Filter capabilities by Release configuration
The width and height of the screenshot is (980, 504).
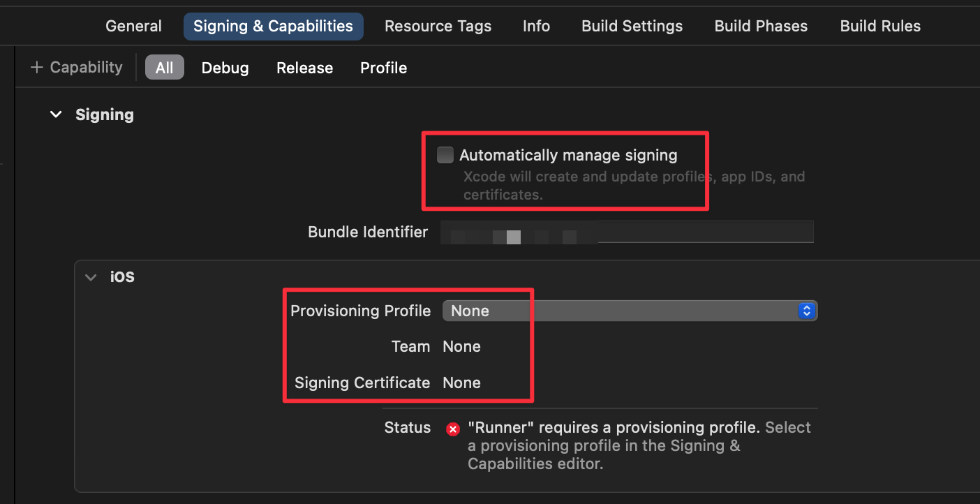304,68
